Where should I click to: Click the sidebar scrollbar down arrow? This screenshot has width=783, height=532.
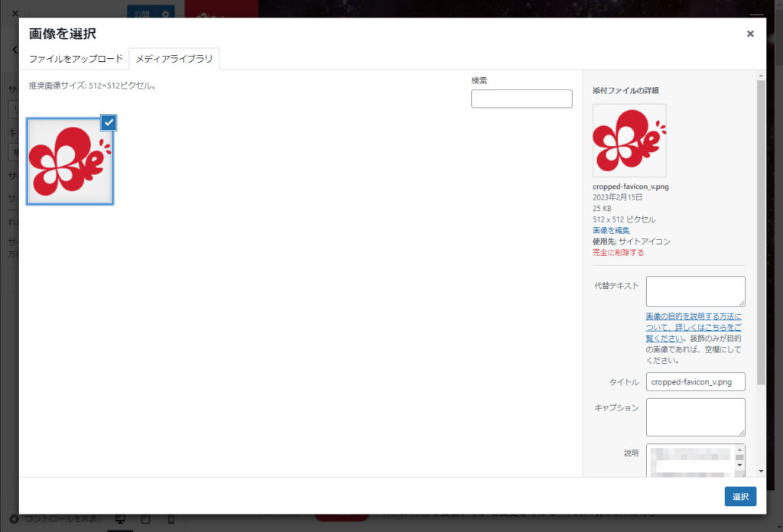[760, 471]
